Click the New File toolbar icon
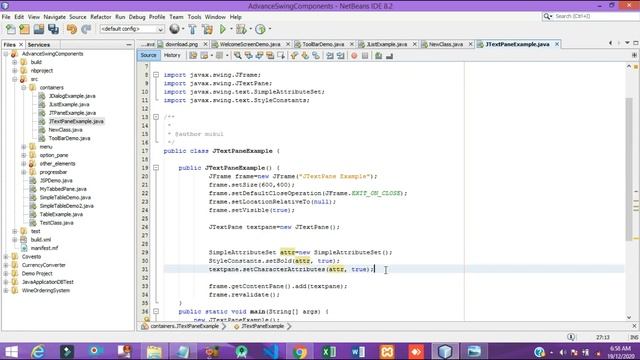Screen dimensions: 640x360 [11, 29]
